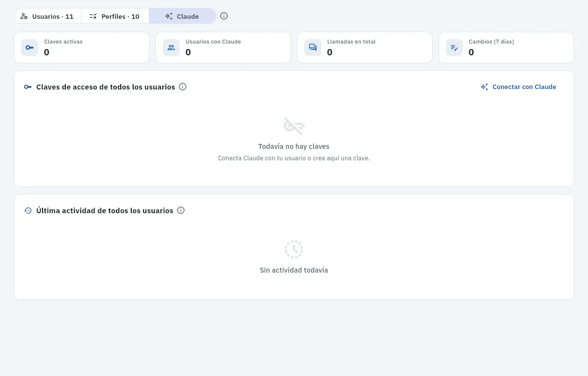Click checklist icon in Perfiles tab
This screenshot has width=588, height=376.
[93, 16]
